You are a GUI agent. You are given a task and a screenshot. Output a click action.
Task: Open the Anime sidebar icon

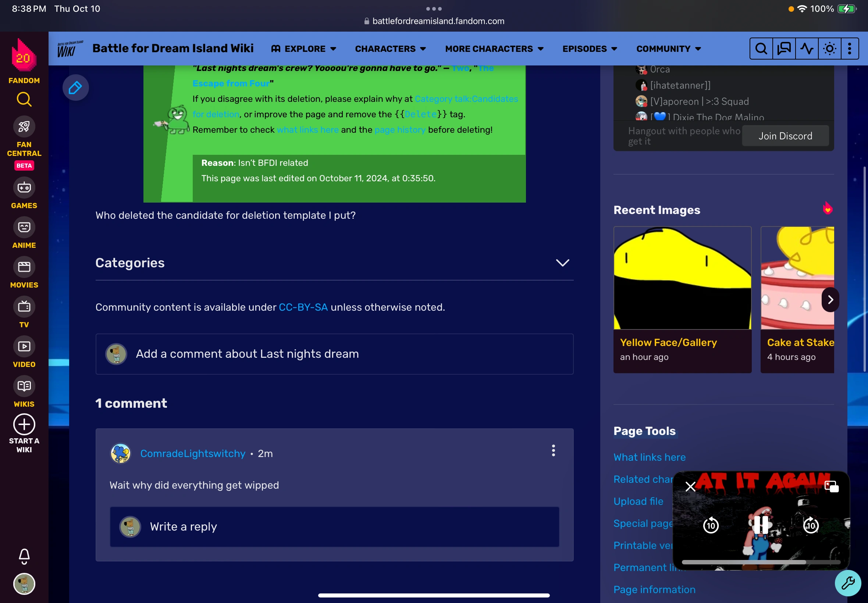24,228
